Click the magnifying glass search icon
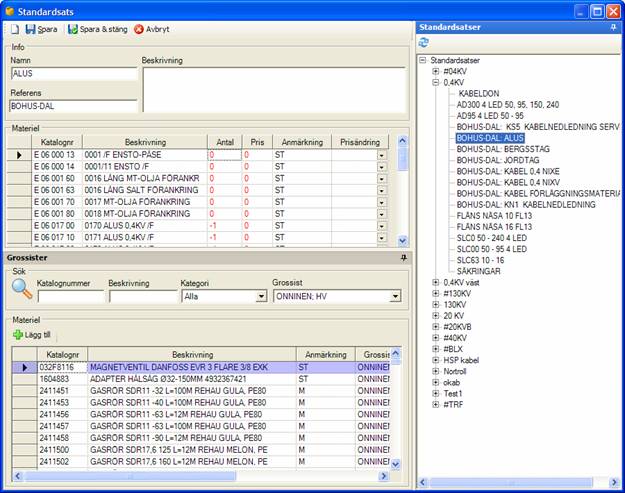This screenshot has height=493, width=625. pos(22,289)
